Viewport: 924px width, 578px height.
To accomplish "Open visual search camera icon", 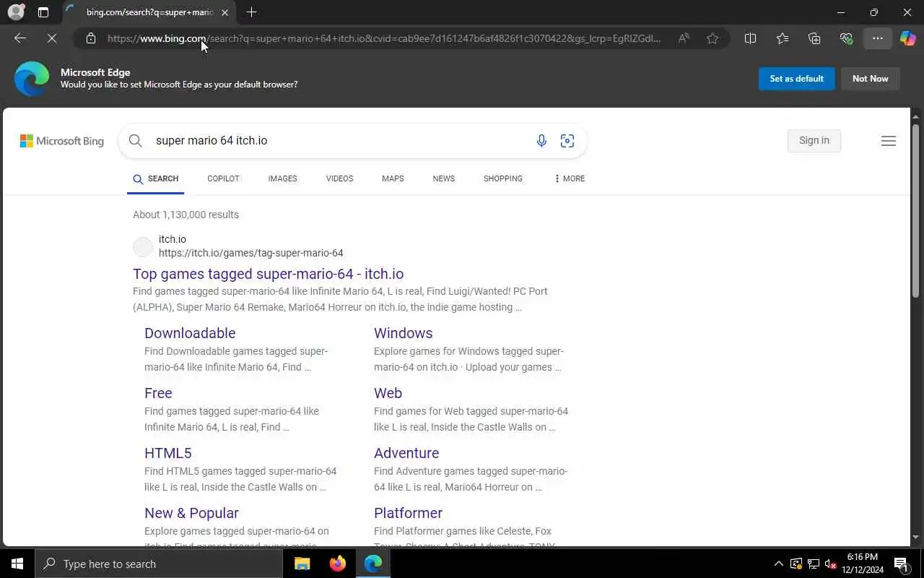I will click(567, 141).
